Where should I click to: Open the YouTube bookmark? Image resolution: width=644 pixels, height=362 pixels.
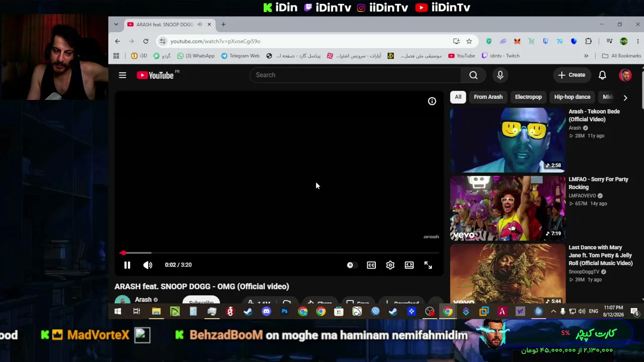461,56
